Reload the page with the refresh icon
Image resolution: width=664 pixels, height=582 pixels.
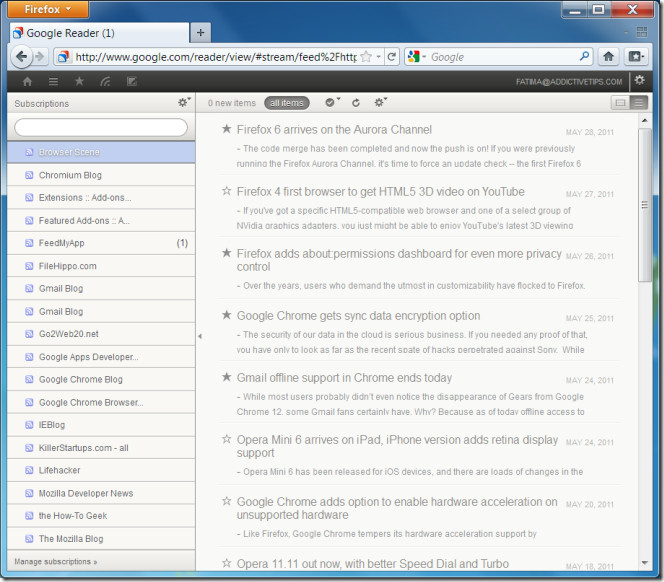pos(392,56)
